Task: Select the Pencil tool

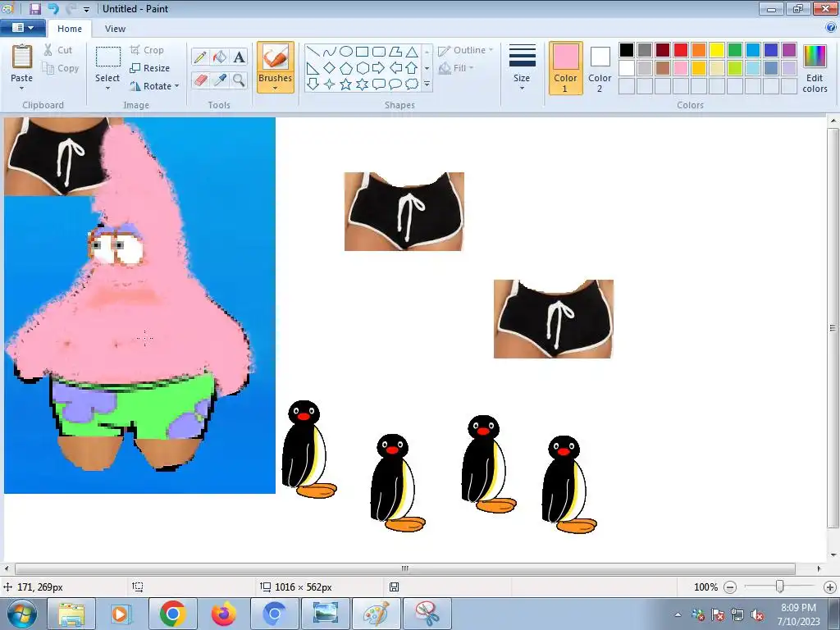Action: [x=200, y=57]
